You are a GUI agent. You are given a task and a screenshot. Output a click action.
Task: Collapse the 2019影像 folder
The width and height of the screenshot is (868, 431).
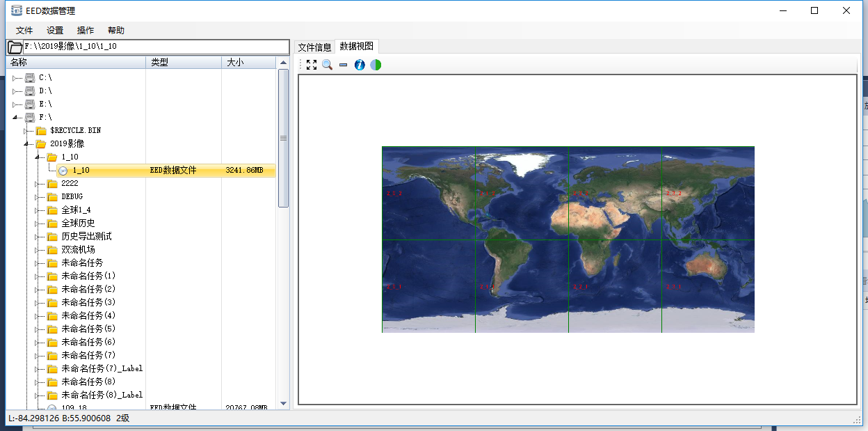point(26,144)
